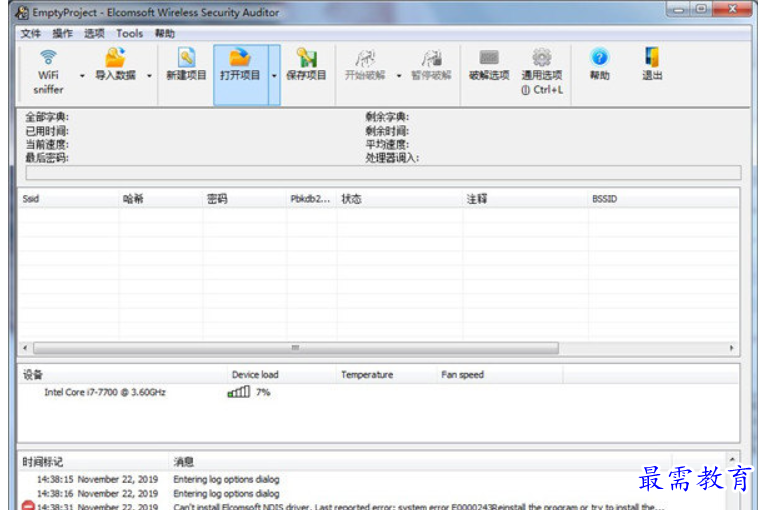Sort by the Ssid column header
The image size is (760, 510).
[68, 199]
